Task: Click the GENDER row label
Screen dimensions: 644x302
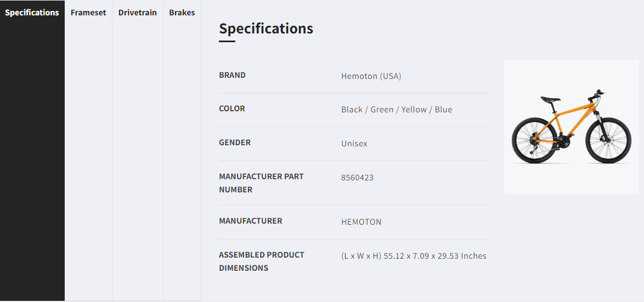Action: click(234, 143)
